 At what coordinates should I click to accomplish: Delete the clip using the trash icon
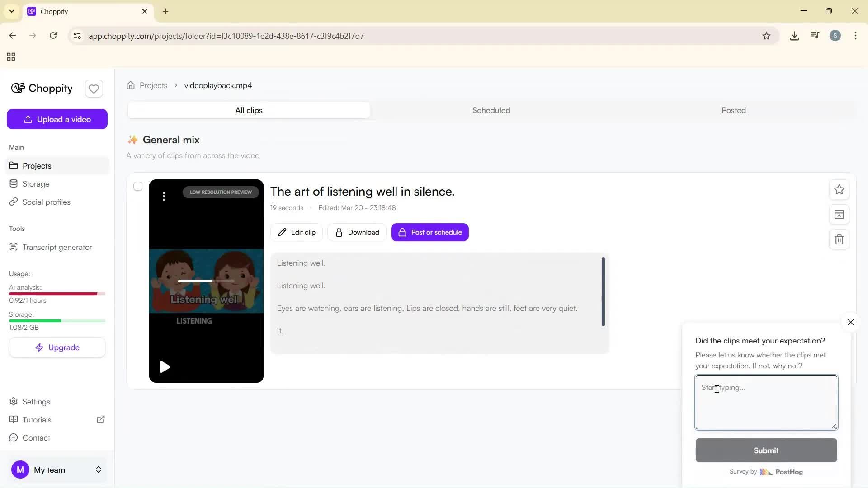839,239
